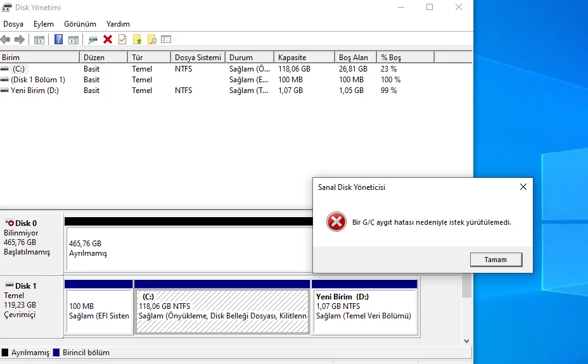Click the 1,07 GB capacity cell
This screenshot has width=588, height=364.
291,91
